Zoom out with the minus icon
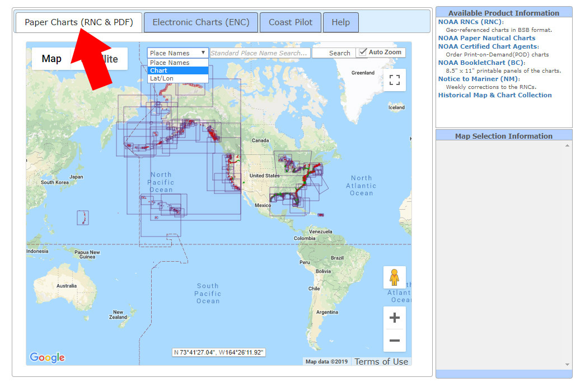This screenshot has height=392, width=585. [394, 341]
